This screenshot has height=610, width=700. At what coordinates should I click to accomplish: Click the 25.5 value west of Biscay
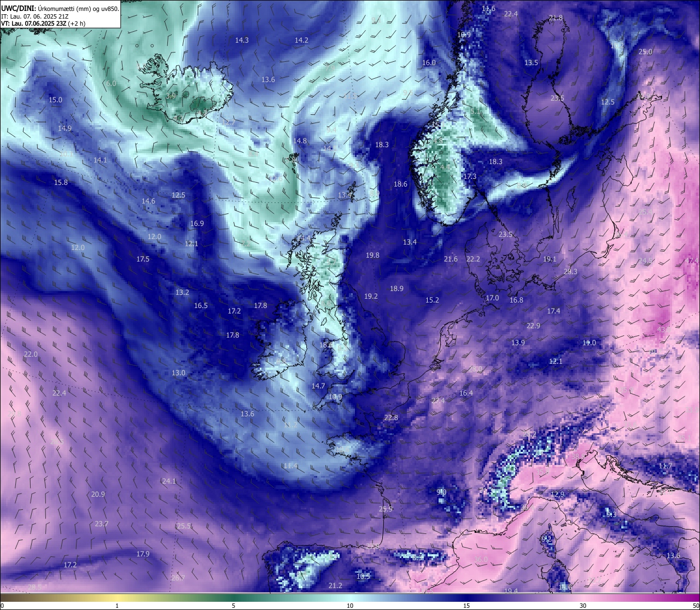pyautogui.click(x=184, y=526)
